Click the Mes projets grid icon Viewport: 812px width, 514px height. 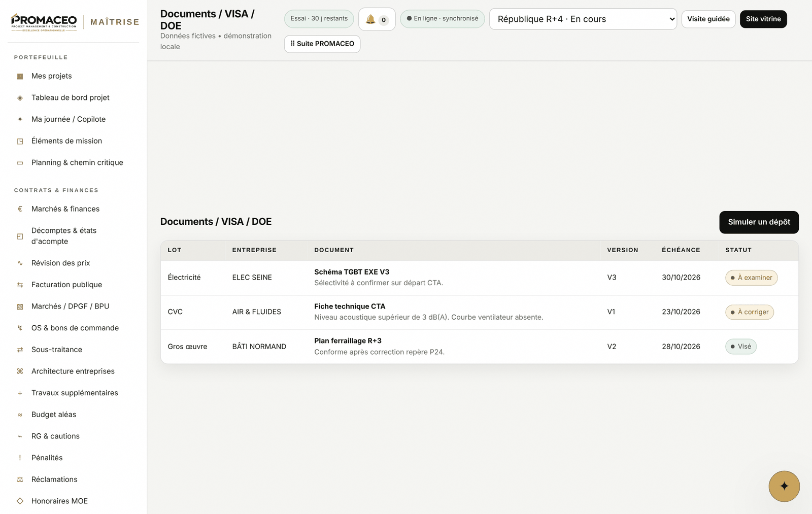[20, 76]
